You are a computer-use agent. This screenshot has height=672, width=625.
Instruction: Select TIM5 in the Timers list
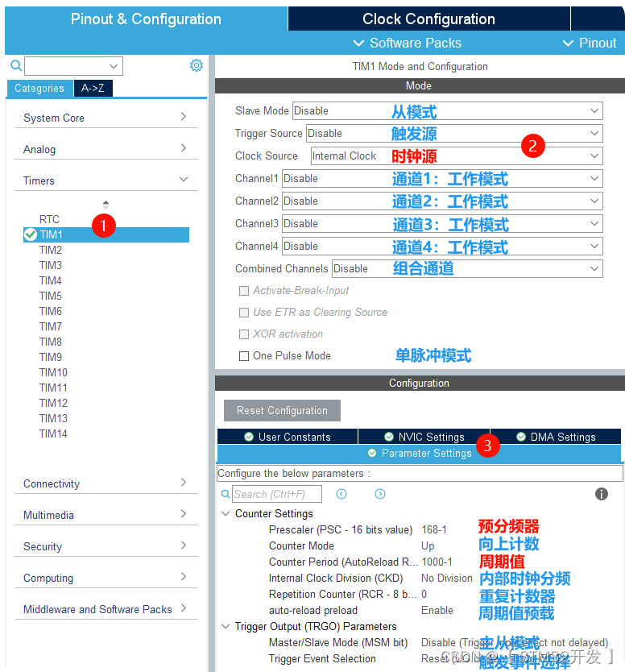coord(51,297)
